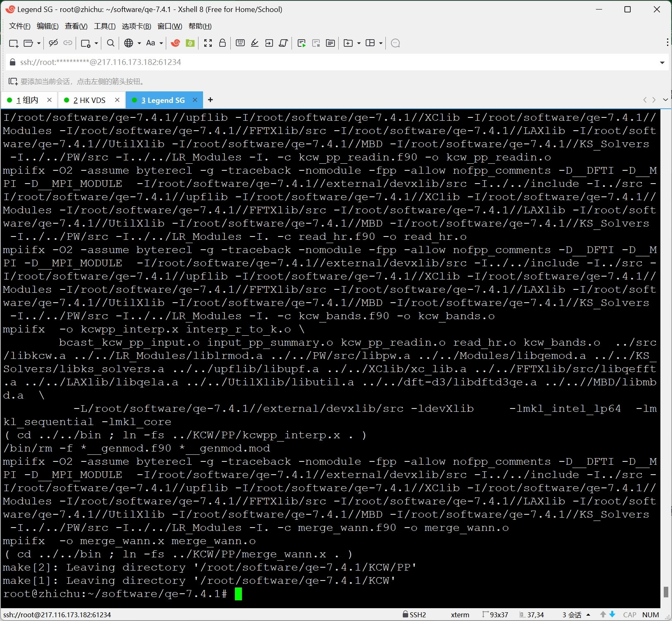Open the 帮助(H) menu
The width and height of the screenshot is (672, 621).
(200, 26)
